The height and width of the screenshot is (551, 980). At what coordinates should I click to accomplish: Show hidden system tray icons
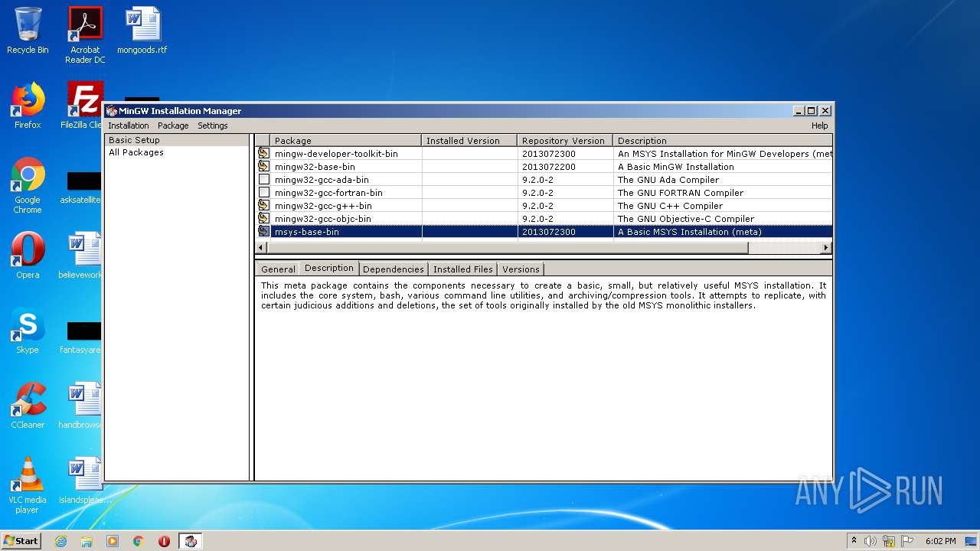(x=854, y=541)
